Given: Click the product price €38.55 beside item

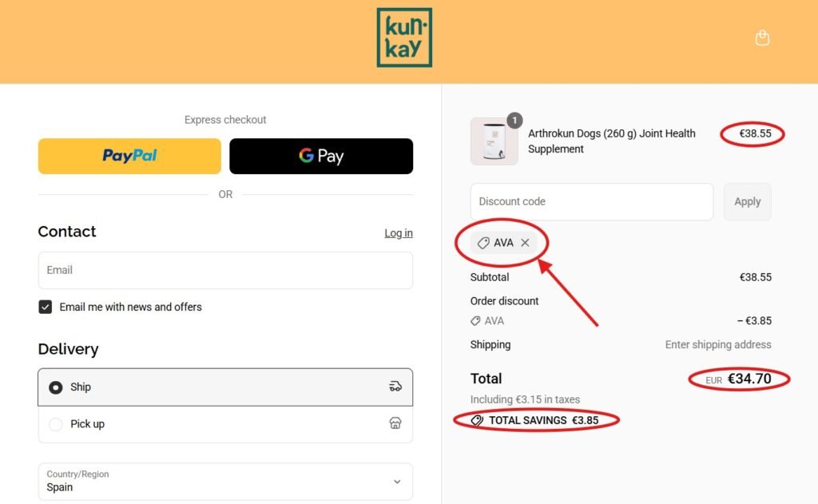Looking at the screenshot, I should point(755,133).
